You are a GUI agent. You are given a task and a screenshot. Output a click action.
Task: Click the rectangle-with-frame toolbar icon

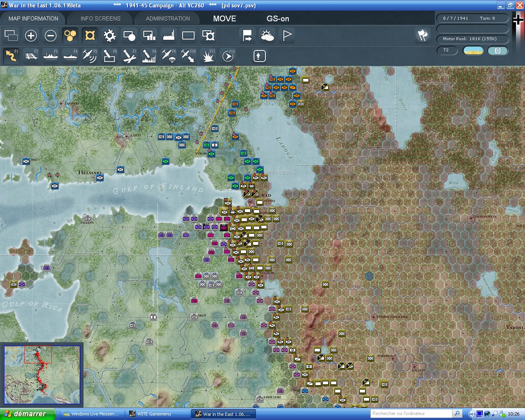coord(208,36)
